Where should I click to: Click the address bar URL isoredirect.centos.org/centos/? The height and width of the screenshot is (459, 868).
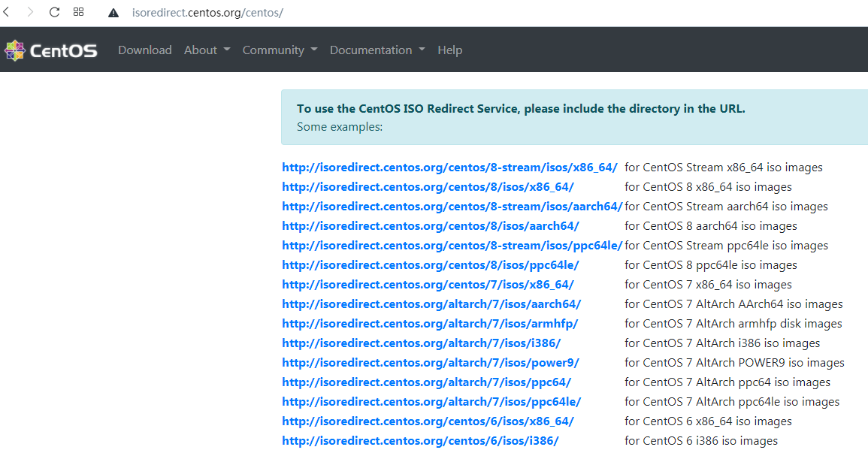tap(207, 13)
